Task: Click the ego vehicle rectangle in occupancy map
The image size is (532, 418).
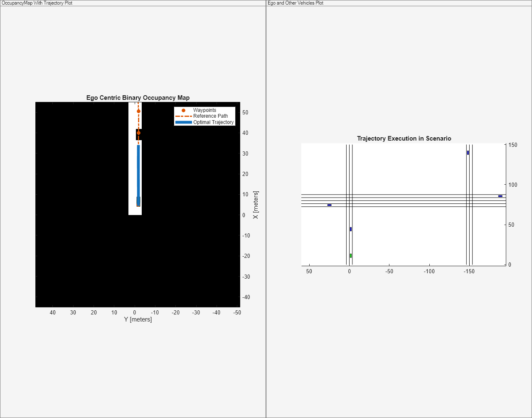Action: (x=138, y=202)
